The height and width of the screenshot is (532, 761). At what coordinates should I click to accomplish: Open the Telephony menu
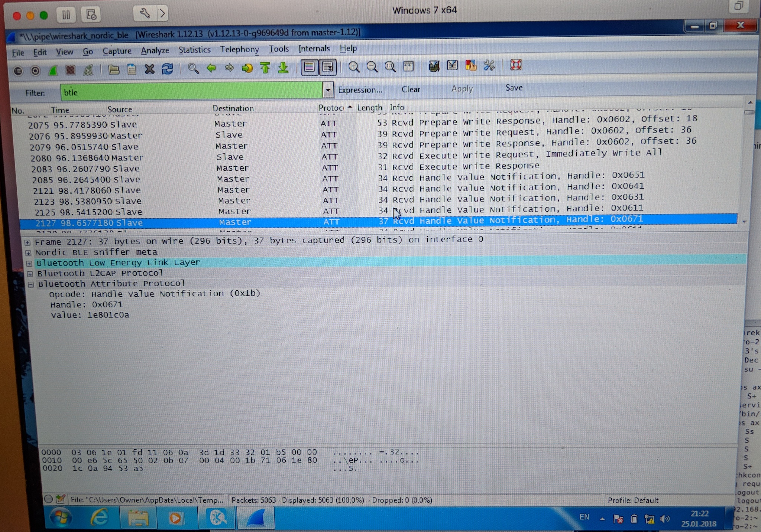point(239,49)
